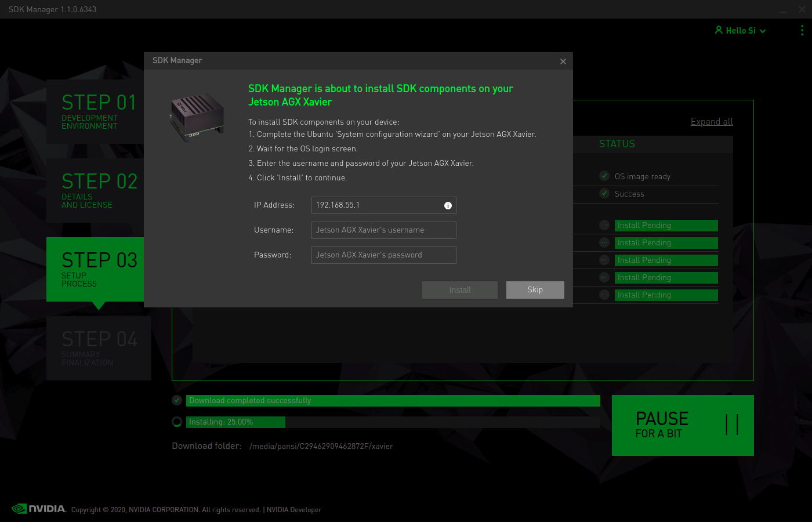Click the NVIDIA logo in footer
Viewport: 812px width, 522px height.
39,509
